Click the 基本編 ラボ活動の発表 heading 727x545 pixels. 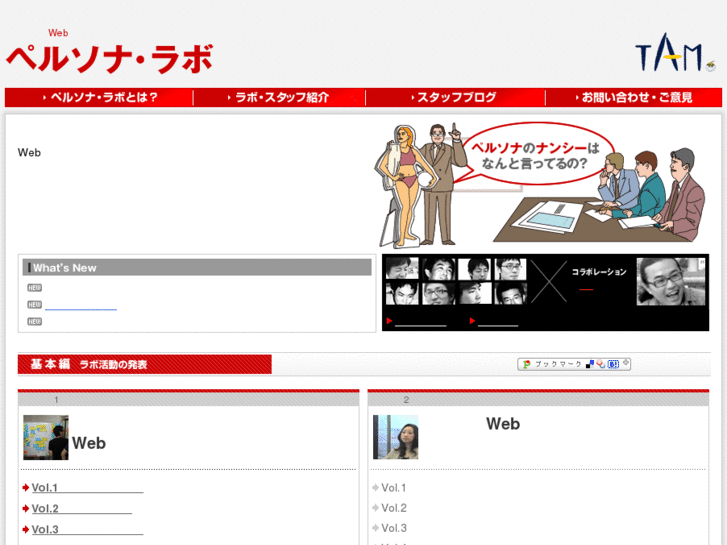click(x=145, y=365)
